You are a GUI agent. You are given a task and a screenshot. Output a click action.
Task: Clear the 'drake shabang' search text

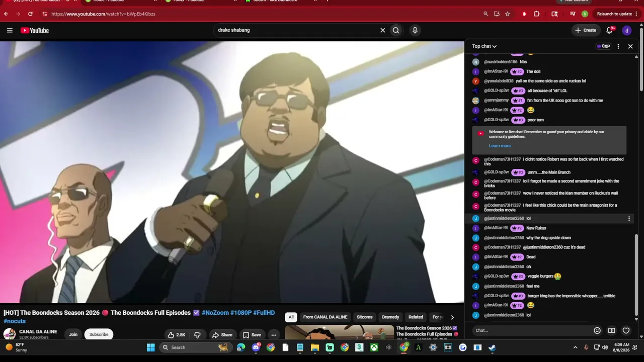tap(382, 30)
